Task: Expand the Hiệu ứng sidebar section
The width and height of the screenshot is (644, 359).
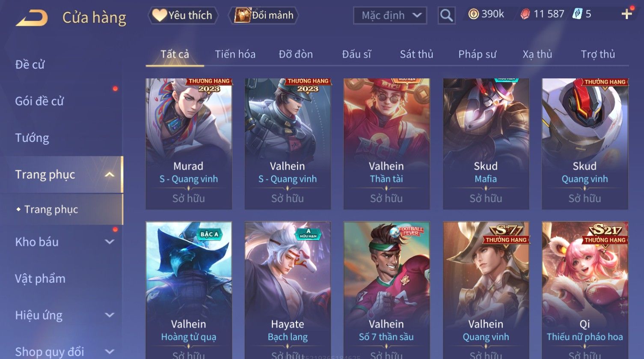Action: [x=110, y=315]
